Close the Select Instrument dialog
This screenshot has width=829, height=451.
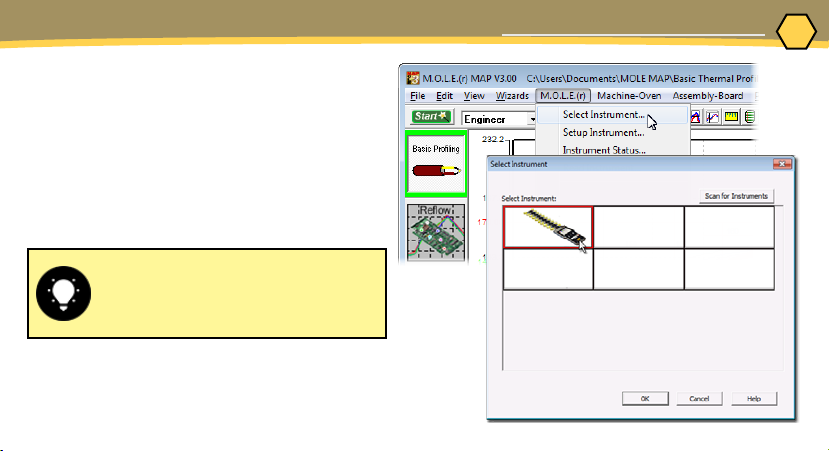click(x=782, y=164)
